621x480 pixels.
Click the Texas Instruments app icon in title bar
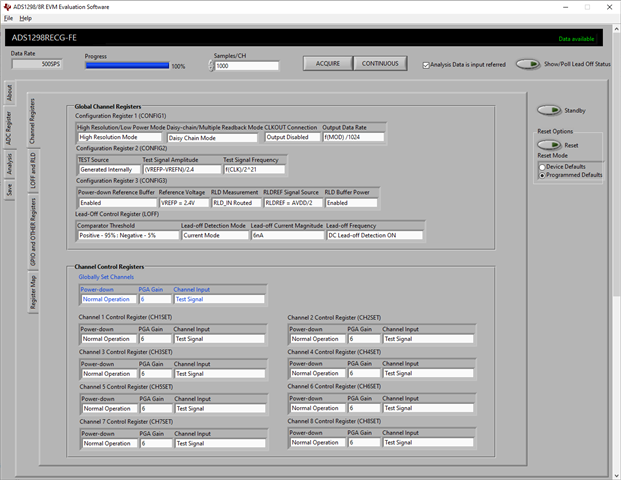pos(7,7)
